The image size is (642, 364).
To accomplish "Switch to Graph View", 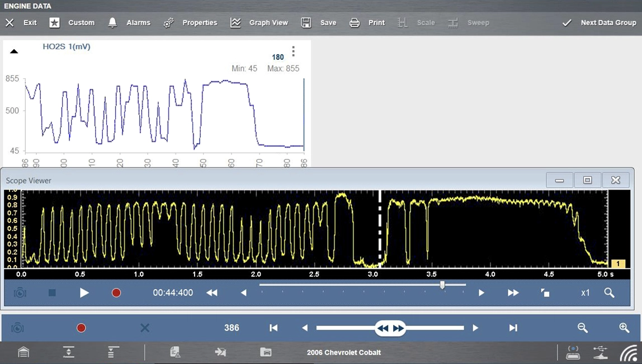I will point(259,23).
